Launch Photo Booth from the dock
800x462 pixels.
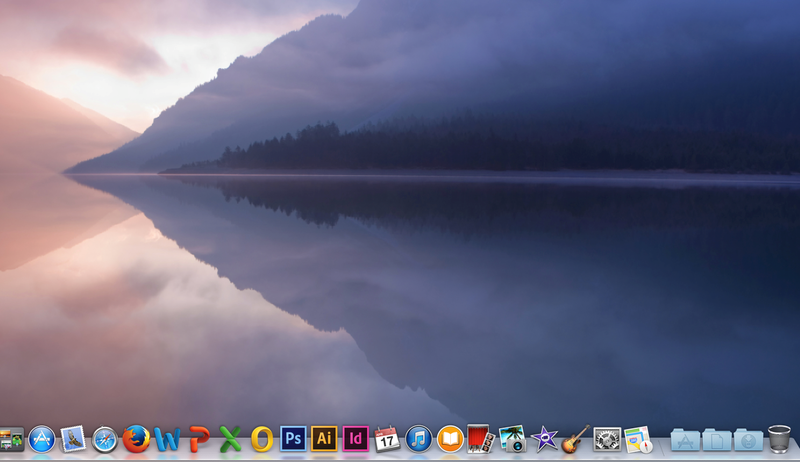pos(481,439)
